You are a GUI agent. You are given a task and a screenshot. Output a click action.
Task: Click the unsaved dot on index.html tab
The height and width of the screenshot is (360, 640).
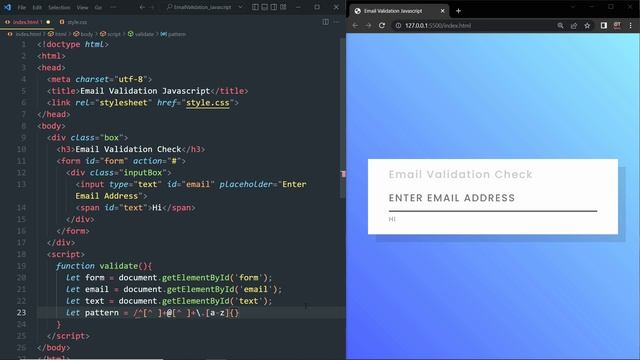click(x=48, y=22)
